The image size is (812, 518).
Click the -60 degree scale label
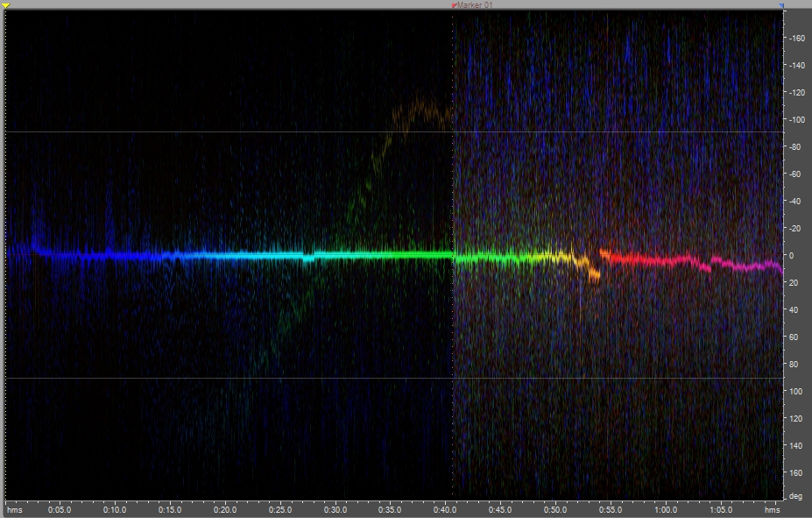click(795, 174)
